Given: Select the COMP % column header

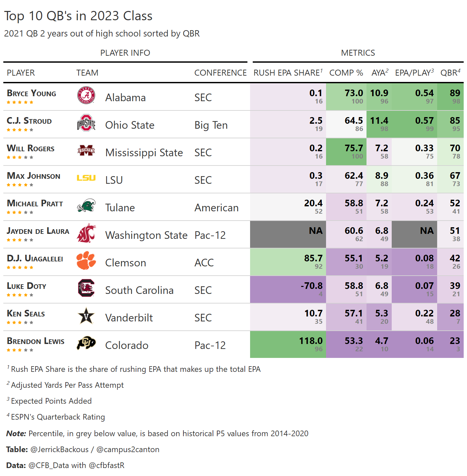Looking at the screenshot, I should tap(346, 73).
